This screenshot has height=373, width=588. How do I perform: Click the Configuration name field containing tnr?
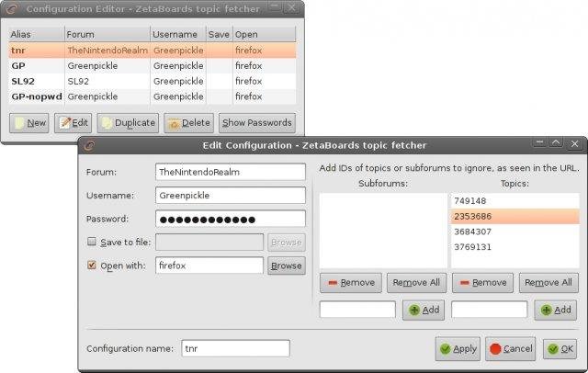(235, 348)
